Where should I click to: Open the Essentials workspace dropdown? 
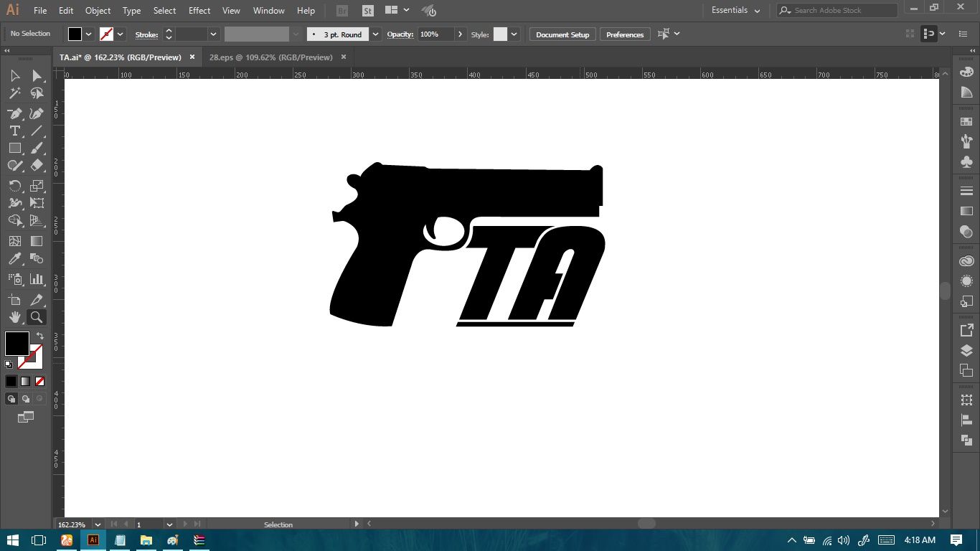point(736,10)
